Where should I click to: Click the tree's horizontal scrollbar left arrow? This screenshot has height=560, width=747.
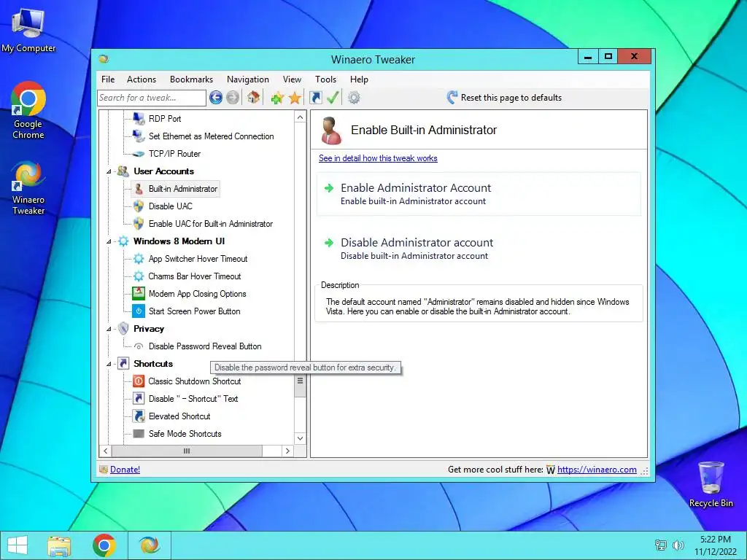pyautogui.click(x=106, y=451)
